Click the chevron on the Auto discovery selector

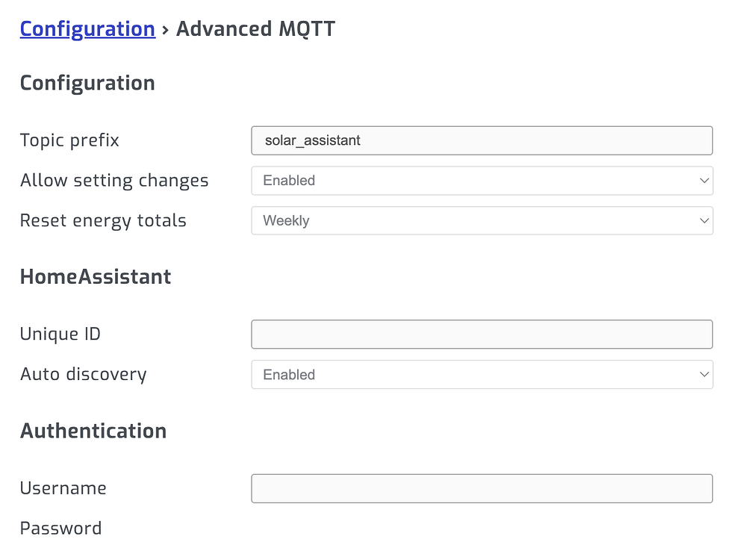click(x=703, y=374)
